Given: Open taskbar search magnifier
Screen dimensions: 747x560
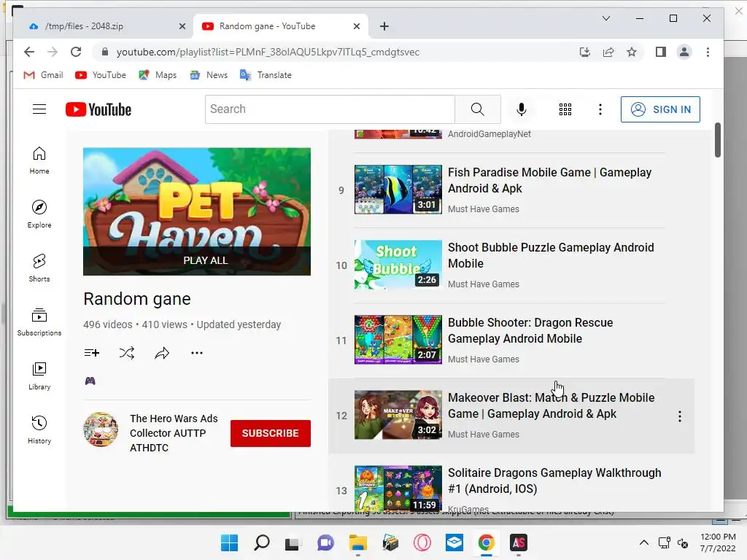Looking at the screenshot, I should (x=262, y=542).
